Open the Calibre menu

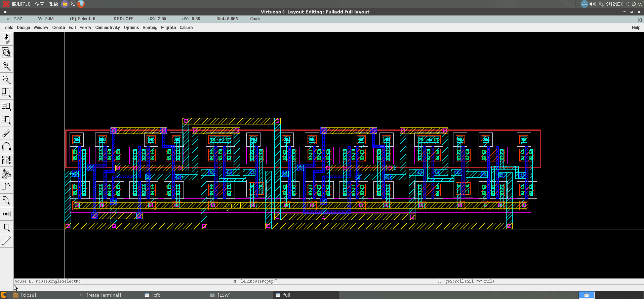tap(186, 28)
